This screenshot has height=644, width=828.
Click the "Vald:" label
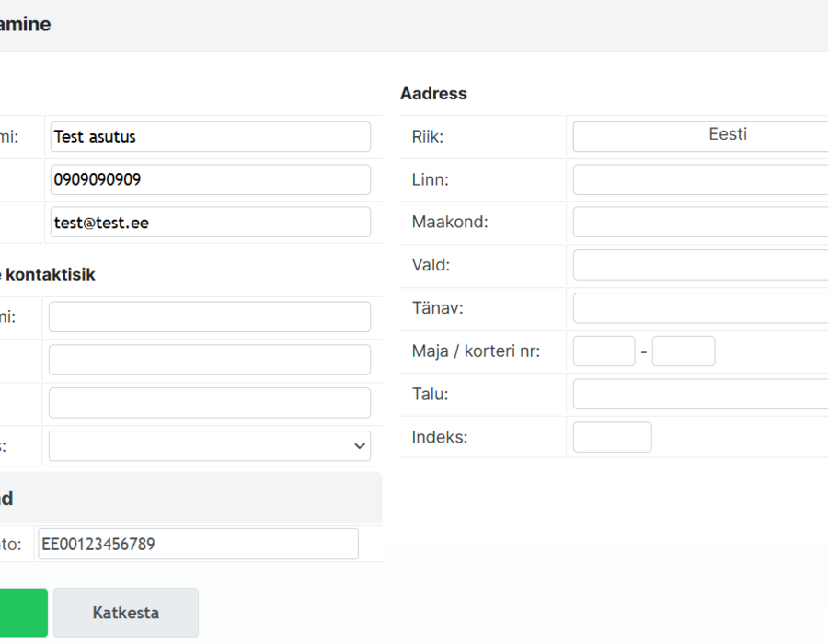point(431,265)
